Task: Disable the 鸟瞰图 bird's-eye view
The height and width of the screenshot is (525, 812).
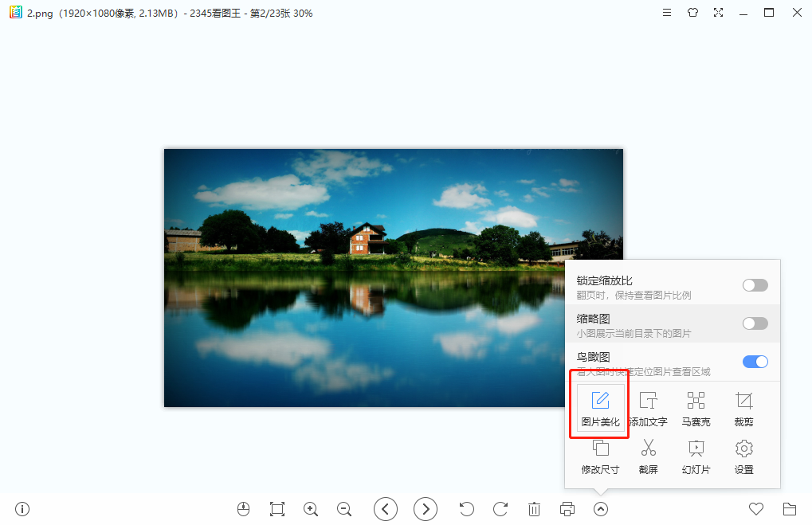Action: [754, 361]
